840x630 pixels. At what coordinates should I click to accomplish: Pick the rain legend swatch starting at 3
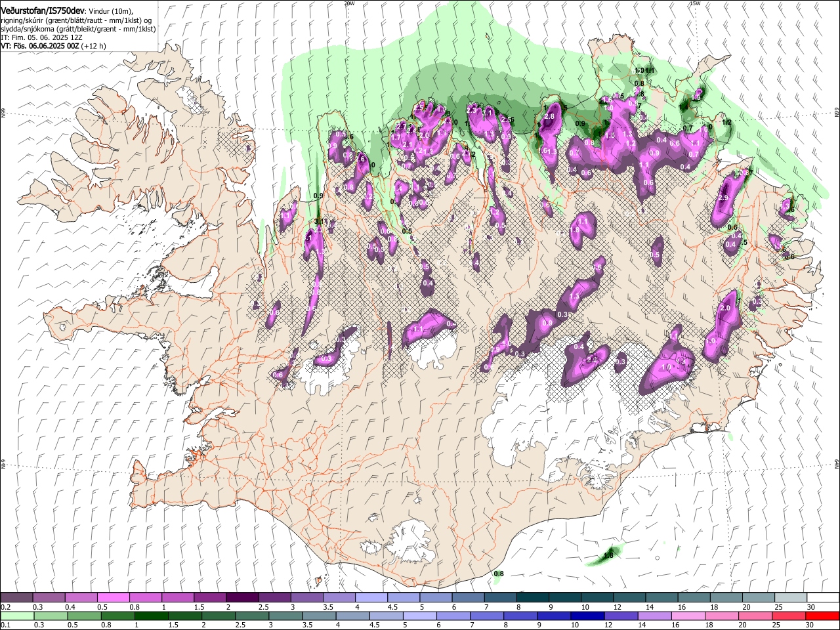point(285,616)
